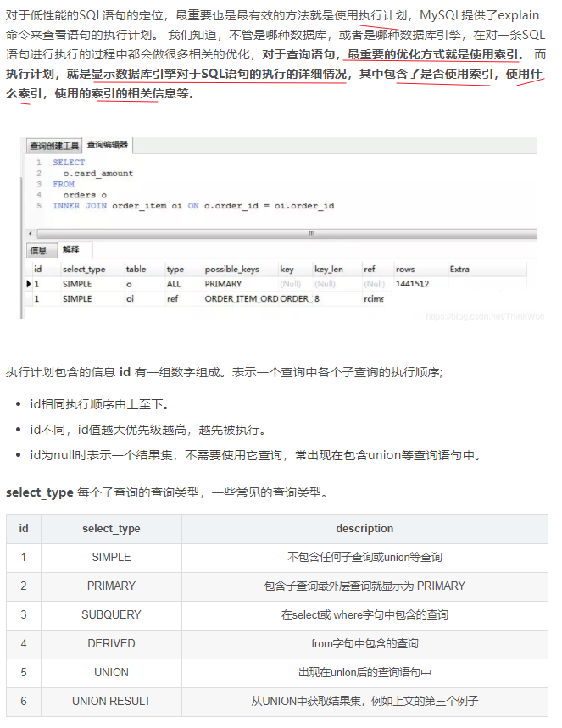Click the type column header in the explain grid

click(175, 270)
